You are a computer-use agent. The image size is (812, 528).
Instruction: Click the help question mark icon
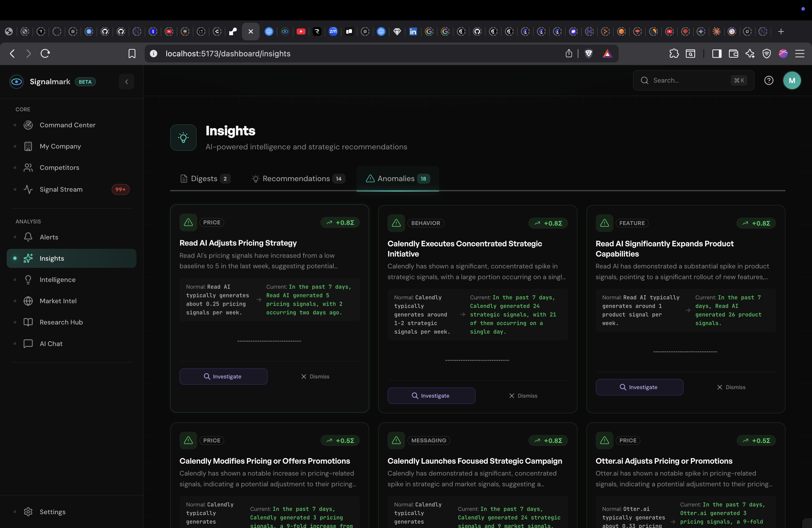(768, 80)
